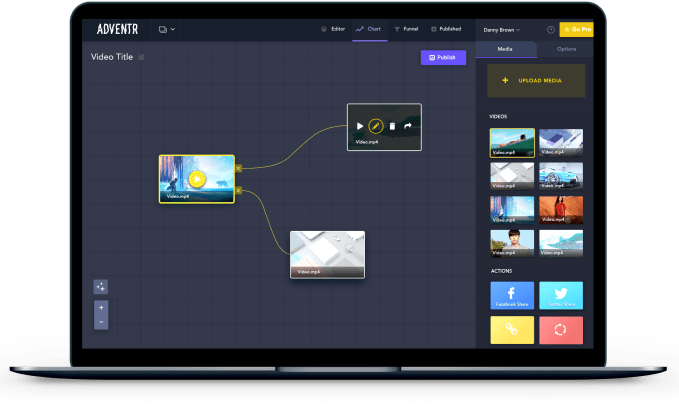Switch to the Editor tab
The width and height of the screenshot is (679, 405).
pyautogui.click(x=333, y=29)
